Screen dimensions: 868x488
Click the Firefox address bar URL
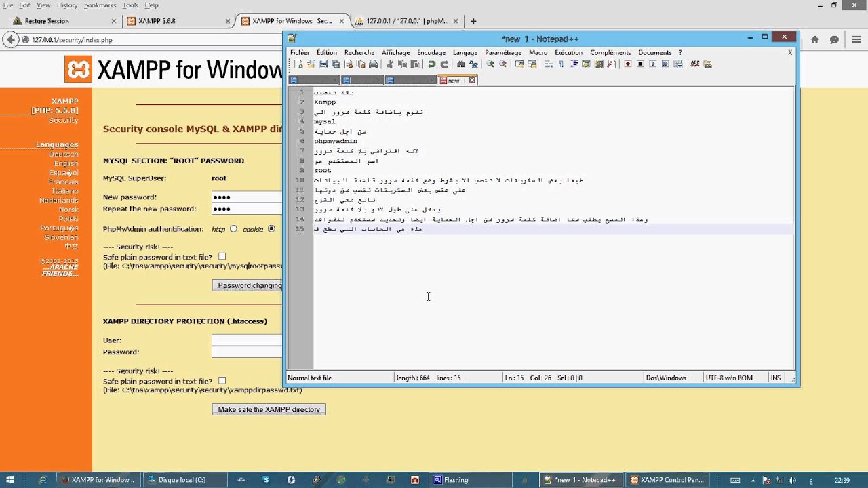tap(72, 40)
